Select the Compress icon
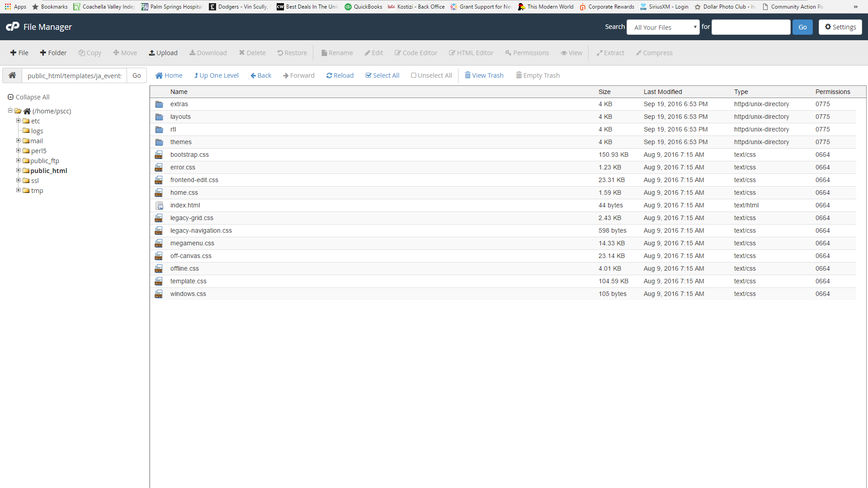The image size is (868, 488). click(654, 53)
